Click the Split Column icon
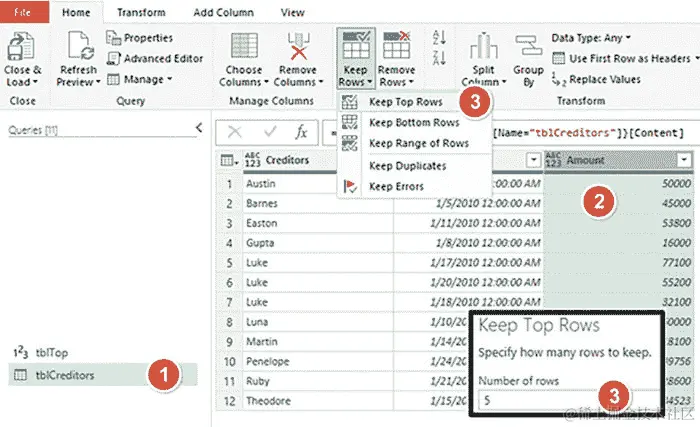Image resolution: width=700 pixels, height=427 pixels. point(483,46)
